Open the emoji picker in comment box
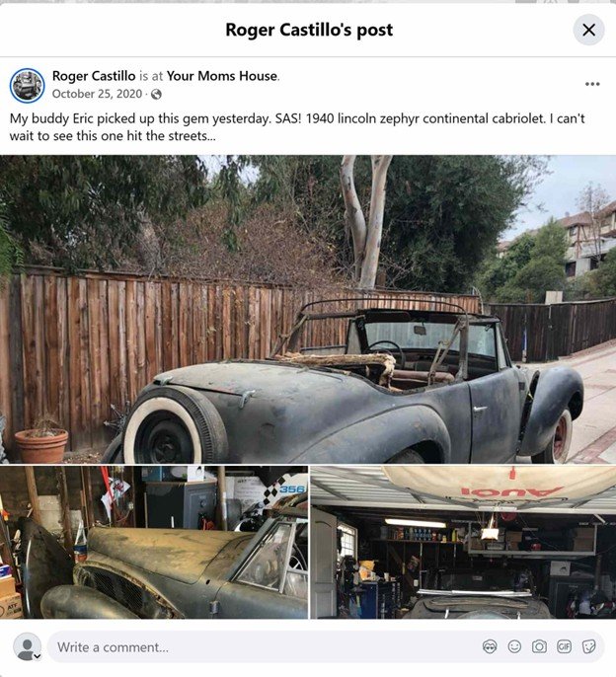This screenshot has width=616, height=677. coord(514,646)
